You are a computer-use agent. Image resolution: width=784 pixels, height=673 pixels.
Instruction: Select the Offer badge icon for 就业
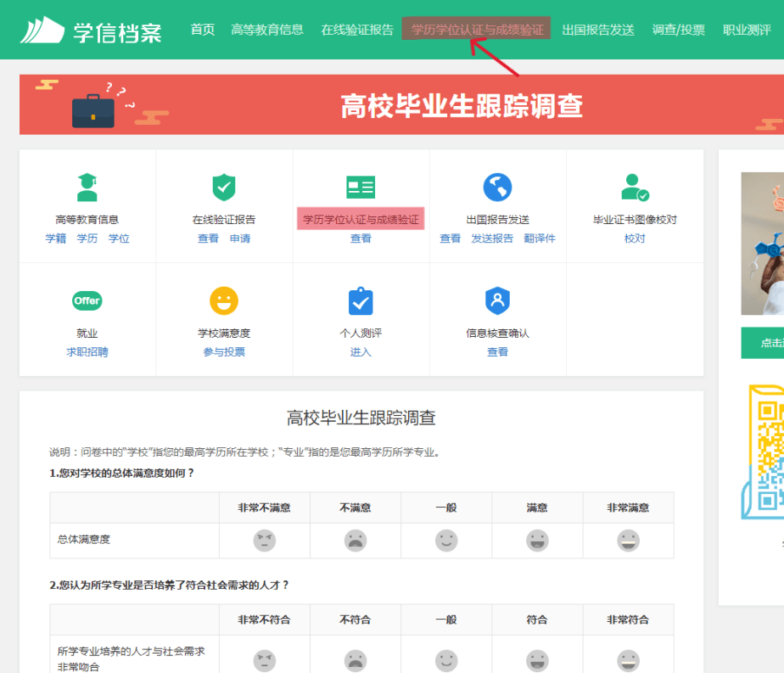pyautogui.click(x=87, y=300)
